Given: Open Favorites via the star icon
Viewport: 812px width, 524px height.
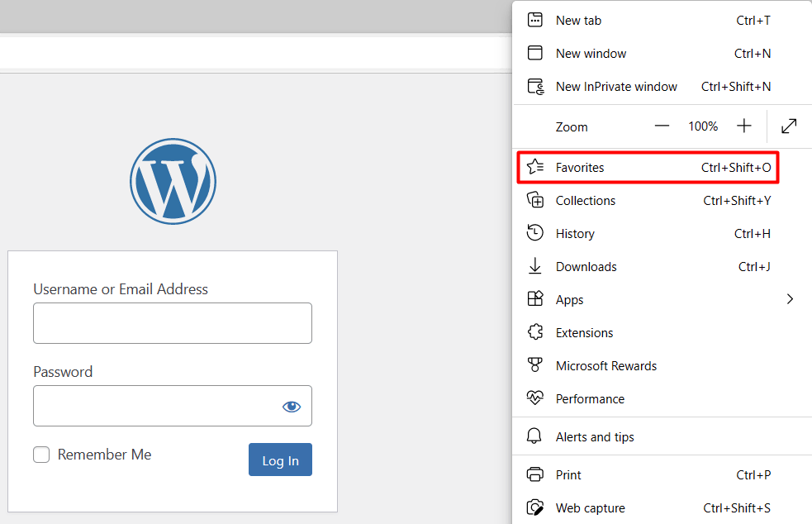Looking at the screenshot, I should click(x=534, y=167).
